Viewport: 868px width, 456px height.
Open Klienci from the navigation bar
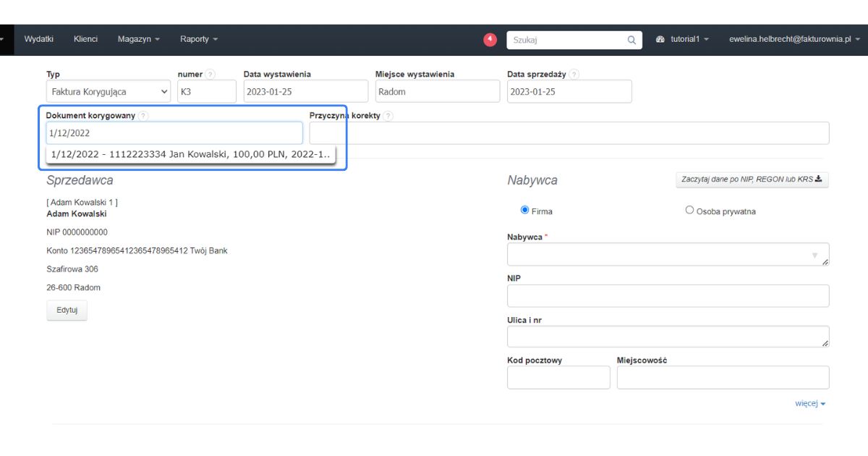click(x=85, y=39)
